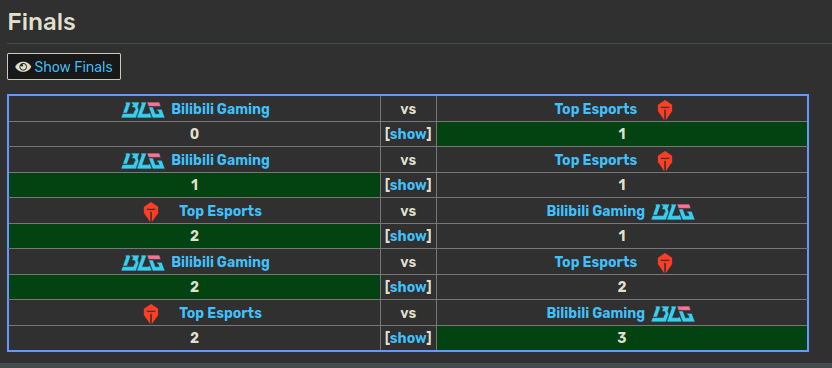
Task: Click Top Esports' green score 1 in first match
Action: [x=622, y=134]
